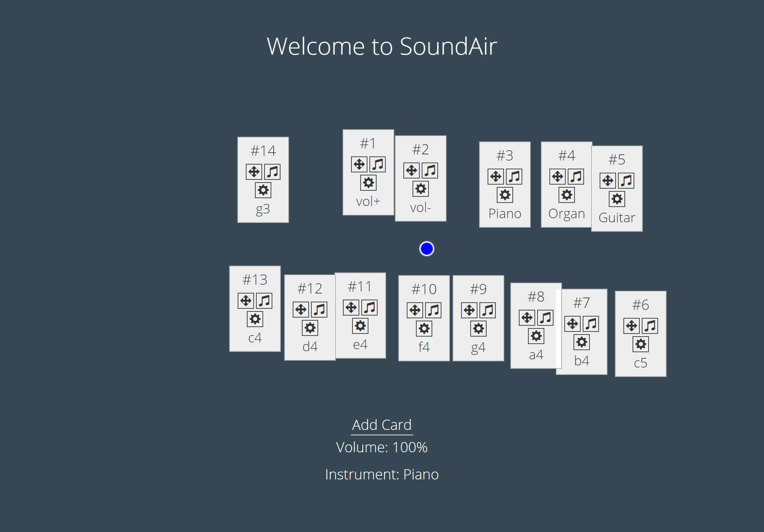The width and height of the screenshot is (764, 532).
Task: Play the note icon on card #13 c4
Action: click(264, 301)
